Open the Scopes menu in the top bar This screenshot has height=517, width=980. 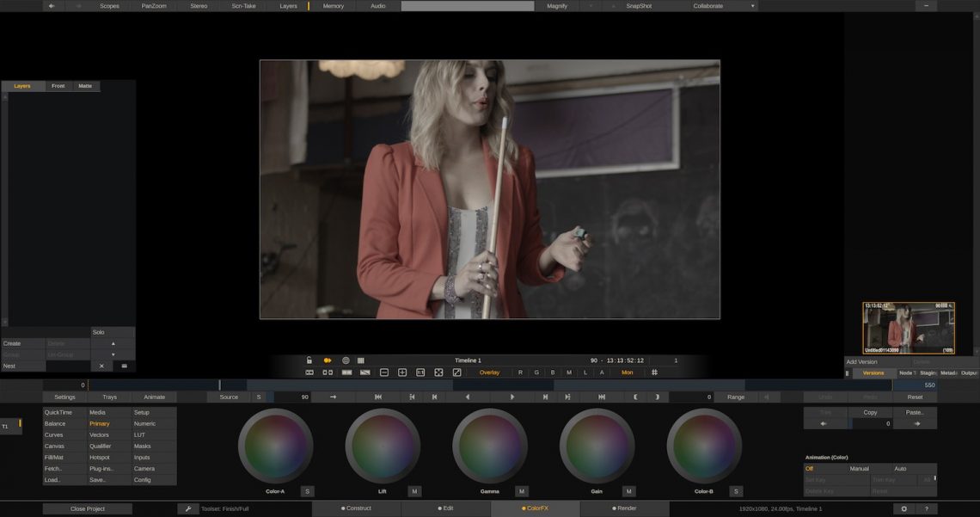click(108, 6)
